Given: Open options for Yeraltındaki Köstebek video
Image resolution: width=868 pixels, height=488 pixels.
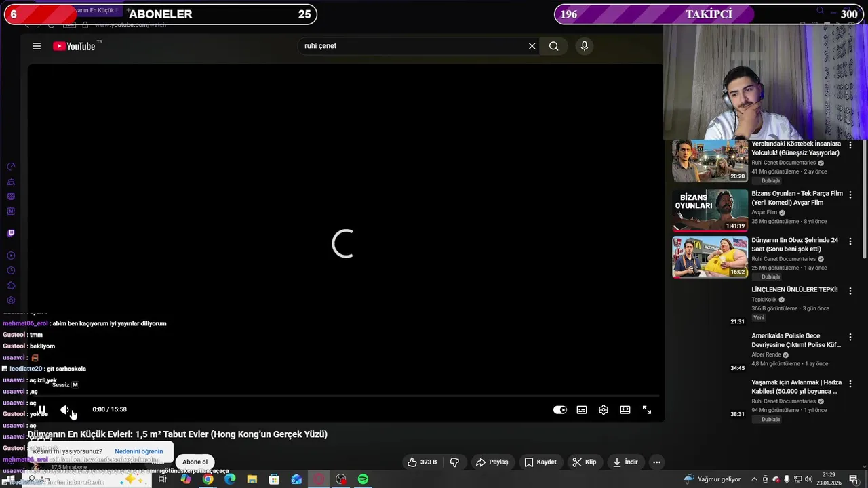Looking at the screenshot, I should [850, 145].
